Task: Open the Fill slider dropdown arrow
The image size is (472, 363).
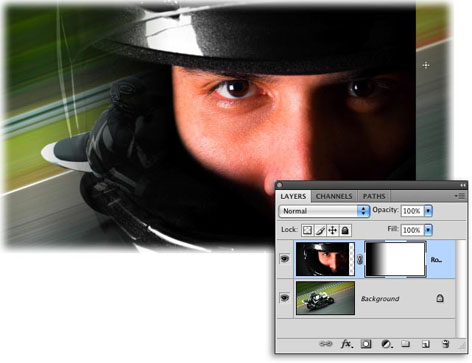Action: [x=428, y=230]
